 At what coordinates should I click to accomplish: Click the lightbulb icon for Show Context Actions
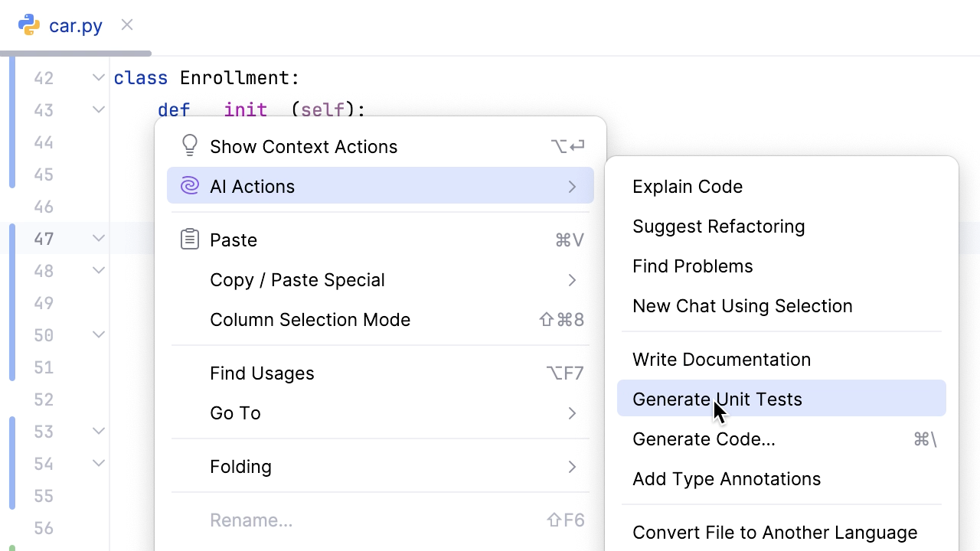click(x=189, y=146)
